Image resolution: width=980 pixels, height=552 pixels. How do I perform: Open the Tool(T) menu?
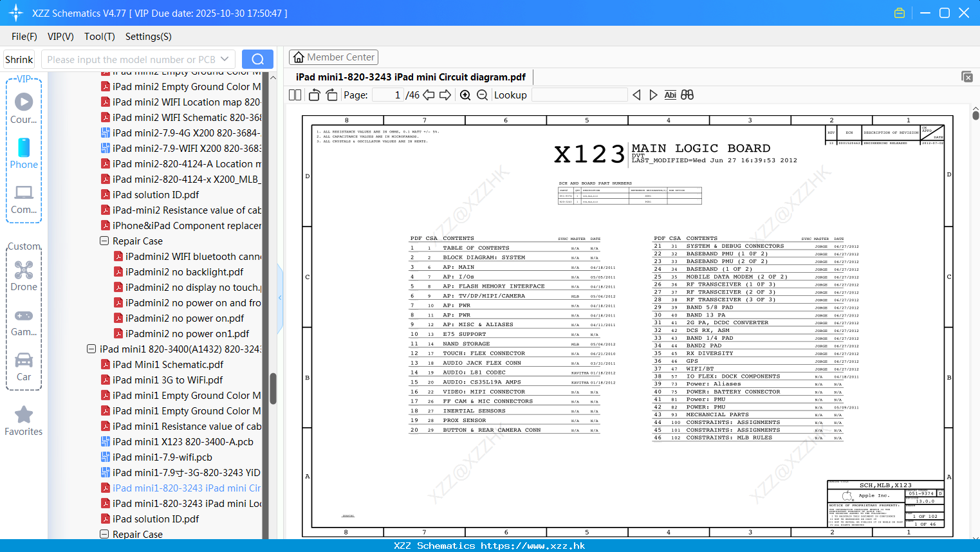click(100, 37)
